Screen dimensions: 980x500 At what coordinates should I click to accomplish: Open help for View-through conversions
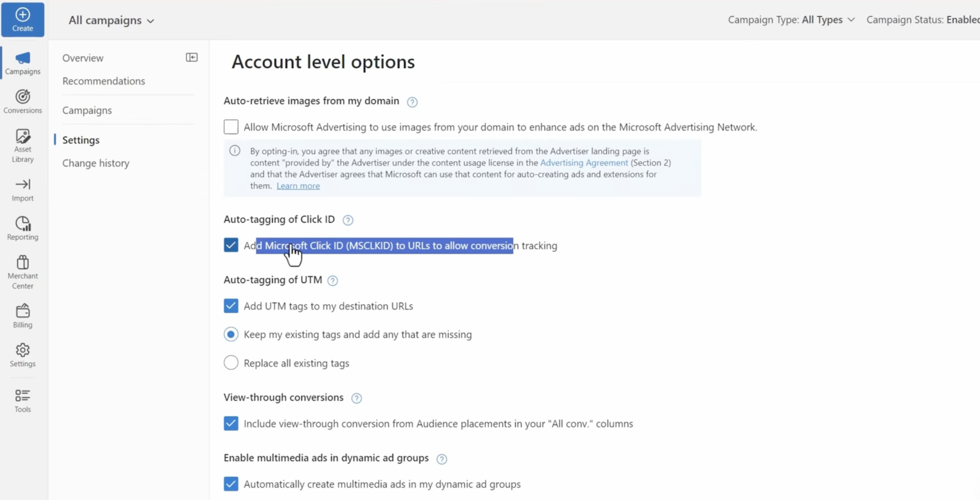pos(356,398)
